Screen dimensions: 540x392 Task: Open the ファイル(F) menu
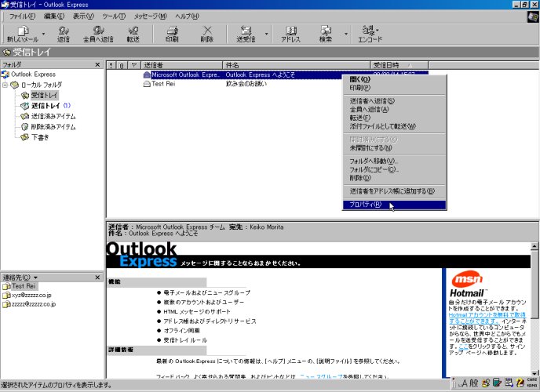(x=22, y=16)
